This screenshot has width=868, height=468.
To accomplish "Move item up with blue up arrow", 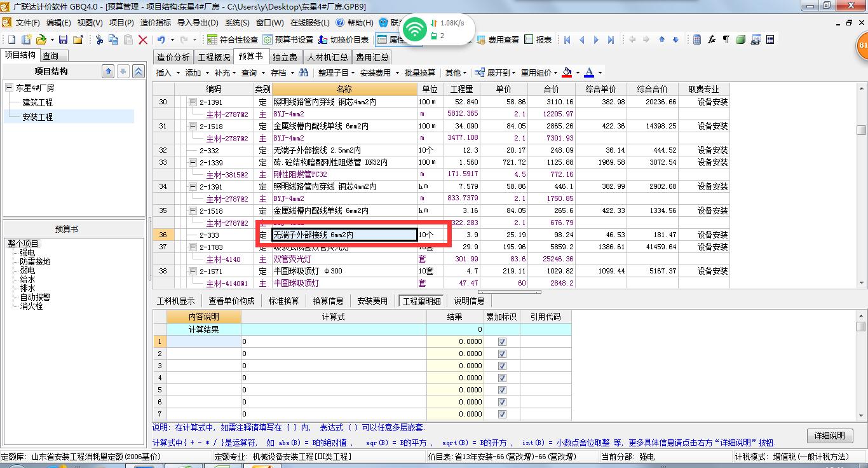I will [x=661, y=39].
